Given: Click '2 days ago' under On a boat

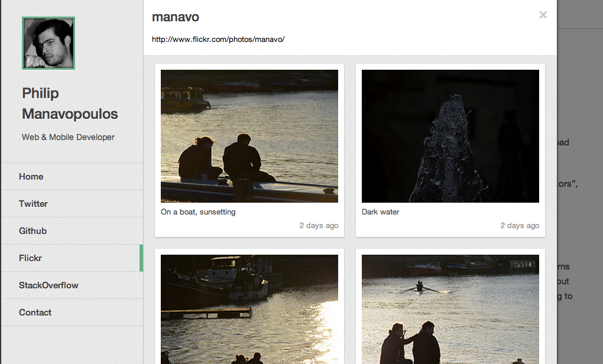Looking at the screenshot, I should [x=319, y=226].
